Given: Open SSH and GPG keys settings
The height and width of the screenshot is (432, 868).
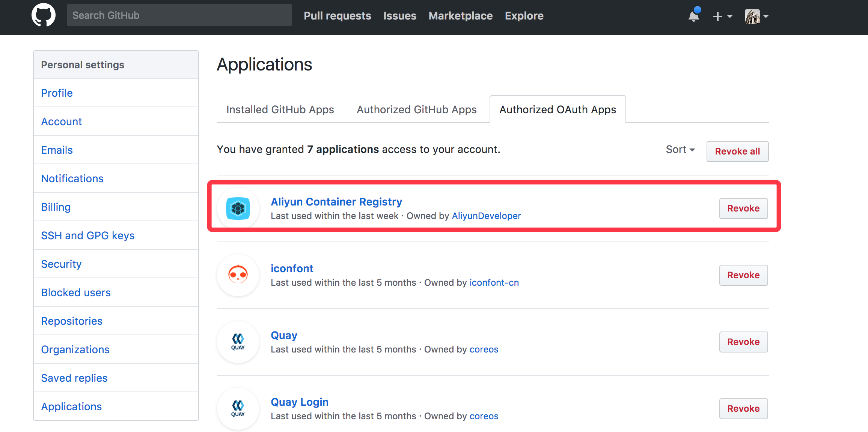Looking at the screenshot, I should [116, 235].
